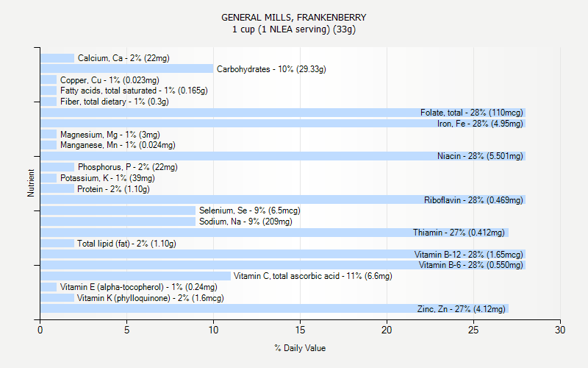Select the Vitamin E (alpha-tocopherol) label
This screenshot has height=368, width=588.
point(138,287)
